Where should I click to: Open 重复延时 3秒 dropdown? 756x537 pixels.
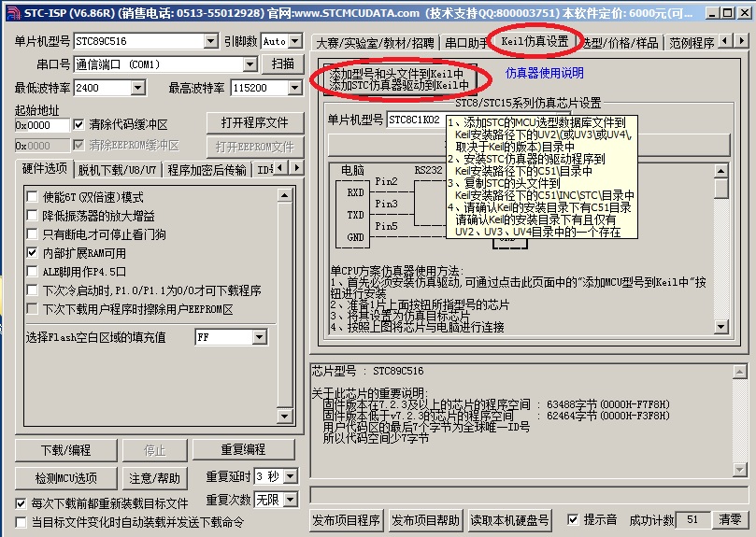pos(291,476)
